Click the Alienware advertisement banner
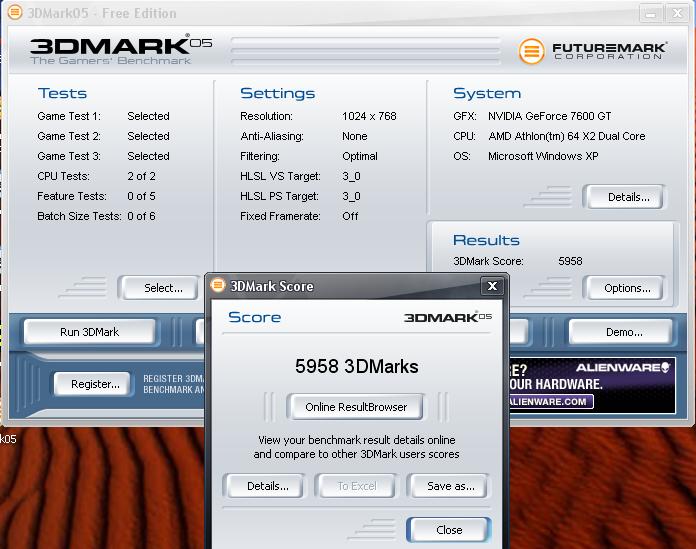The image size is (696, 549). (x=592, y=386)
